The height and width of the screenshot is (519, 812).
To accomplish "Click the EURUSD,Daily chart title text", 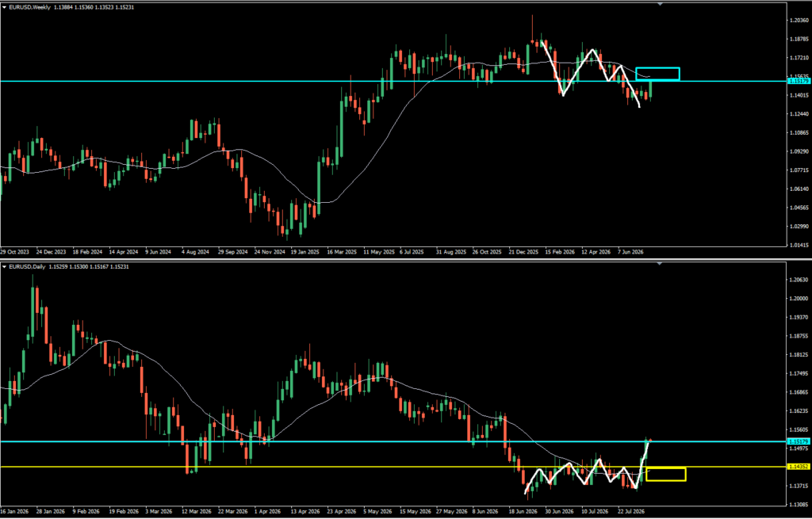I will [27, 266].
